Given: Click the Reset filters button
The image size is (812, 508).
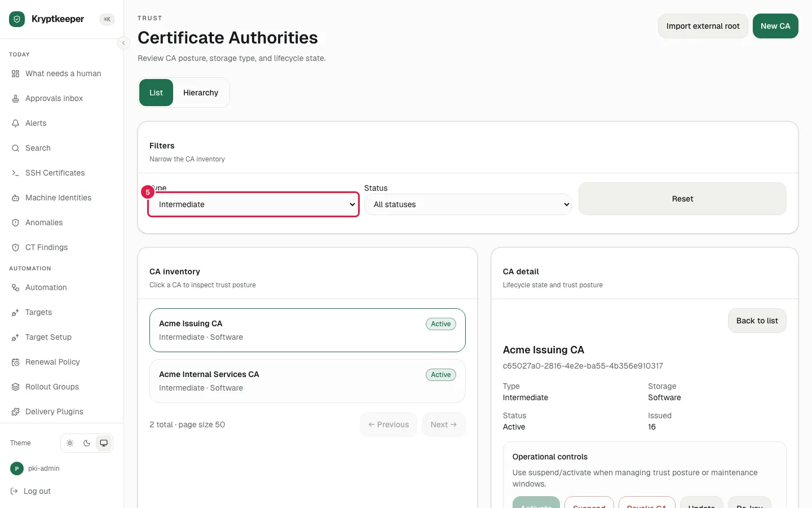Looking at the screenshot, I should pyautogui.click(x=682, y=199).
